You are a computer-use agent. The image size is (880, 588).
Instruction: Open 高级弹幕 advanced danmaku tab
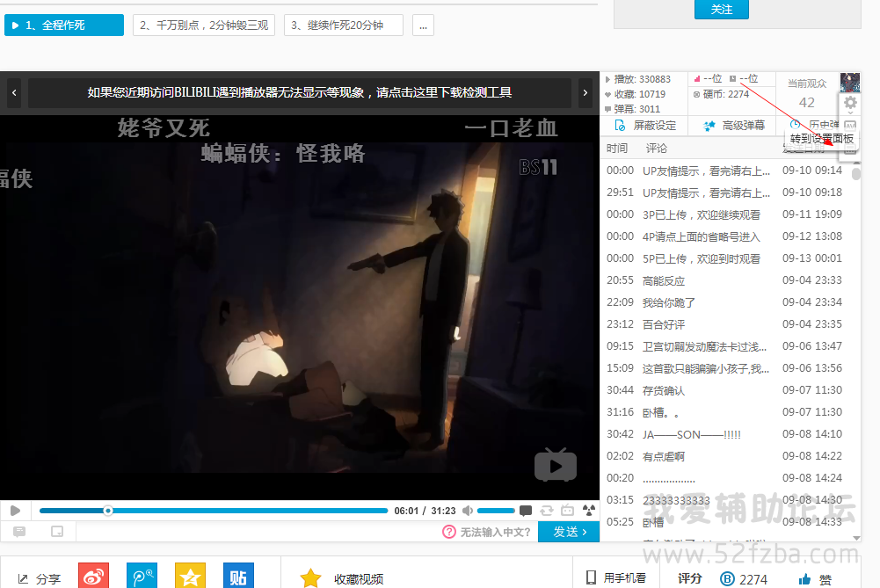(733, 125)
